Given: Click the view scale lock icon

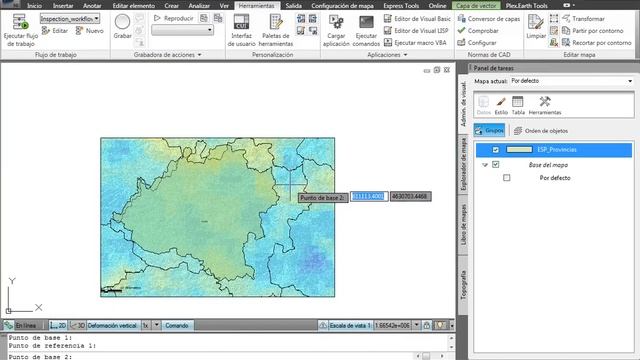Looking at the screenshot, I should click(427, 325).
